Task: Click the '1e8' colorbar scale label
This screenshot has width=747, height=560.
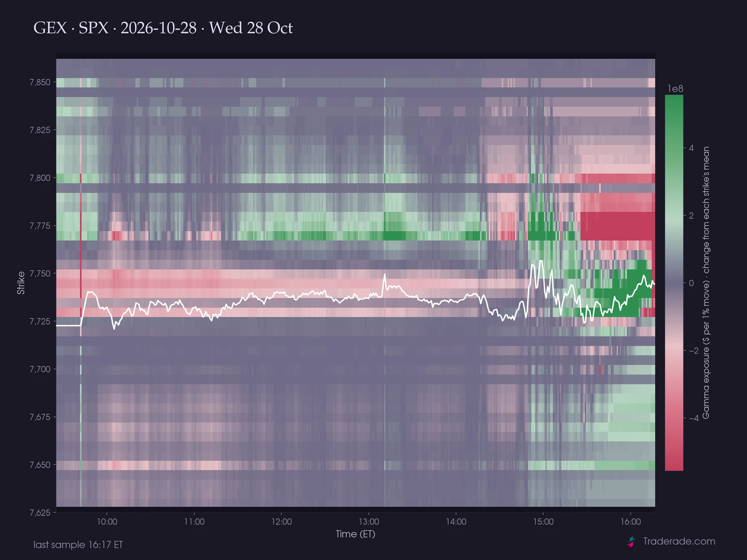Action: [x=675, y=89]
